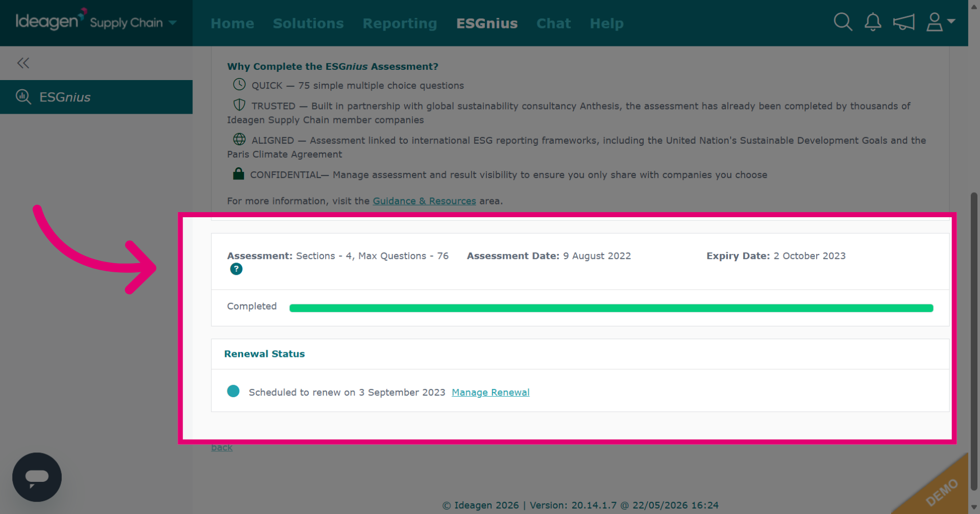This screenshot has height=514, width=980.
Task: Click the ESGnius sidebar magnifier-chart icon
Action: (23, 96)
